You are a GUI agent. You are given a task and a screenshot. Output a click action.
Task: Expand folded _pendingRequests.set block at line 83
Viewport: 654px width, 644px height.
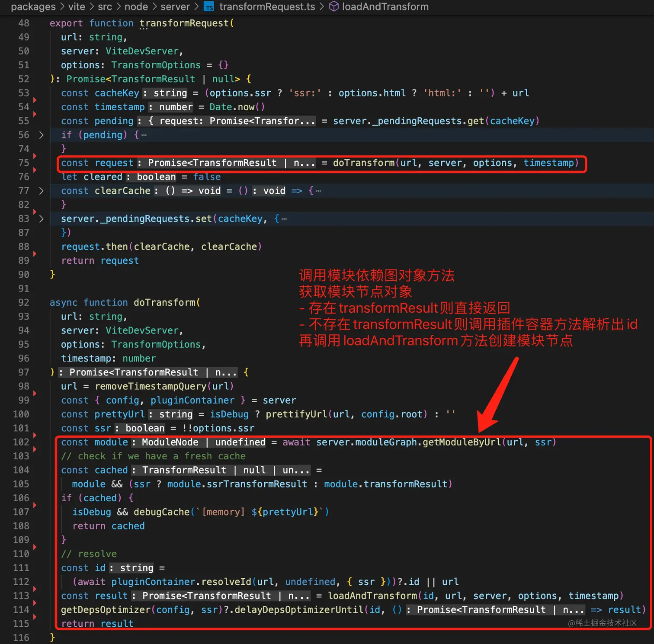pos(41,219)
